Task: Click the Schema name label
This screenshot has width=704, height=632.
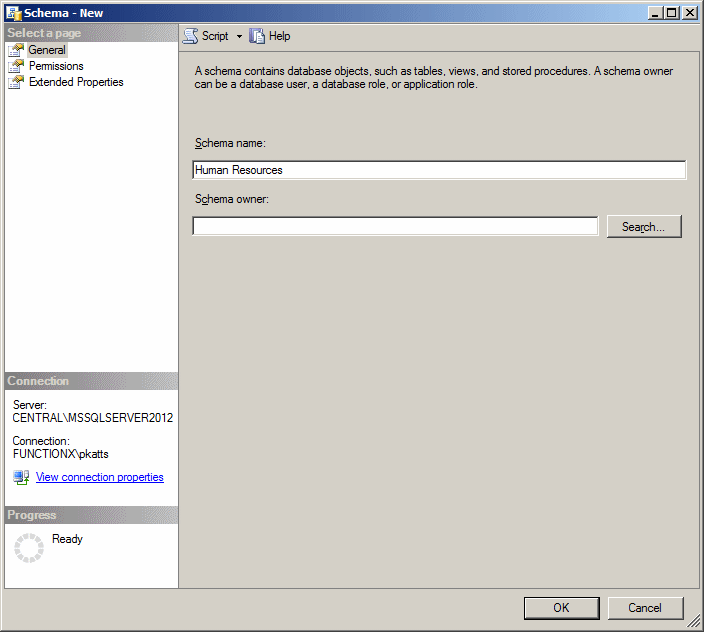Action: [230, 143]
